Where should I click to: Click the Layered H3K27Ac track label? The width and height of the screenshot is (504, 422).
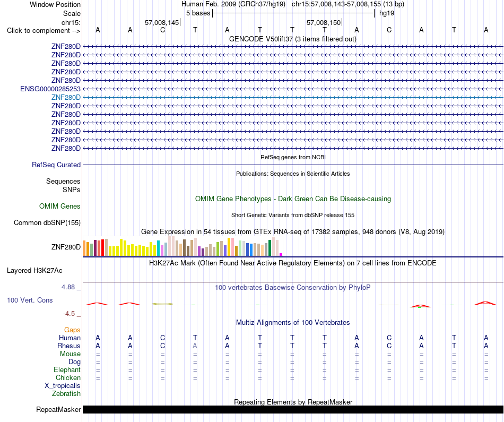click(x=34, y=271)
